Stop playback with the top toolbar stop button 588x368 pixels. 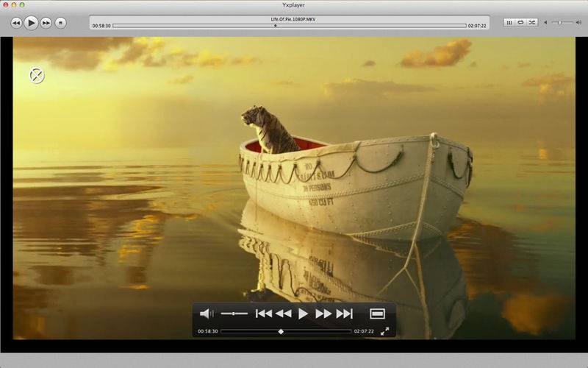pyautogui.click(x=60, y=24)
